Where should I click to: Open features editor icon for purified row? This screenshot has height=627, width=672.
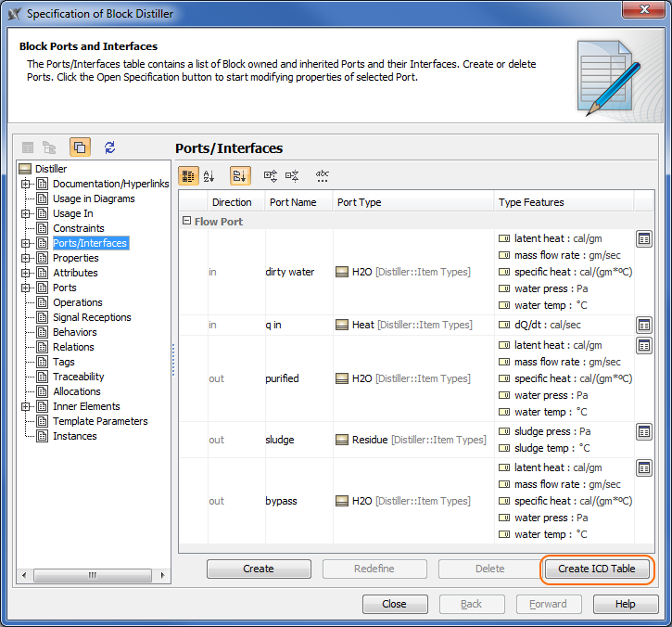coord(644,345)
